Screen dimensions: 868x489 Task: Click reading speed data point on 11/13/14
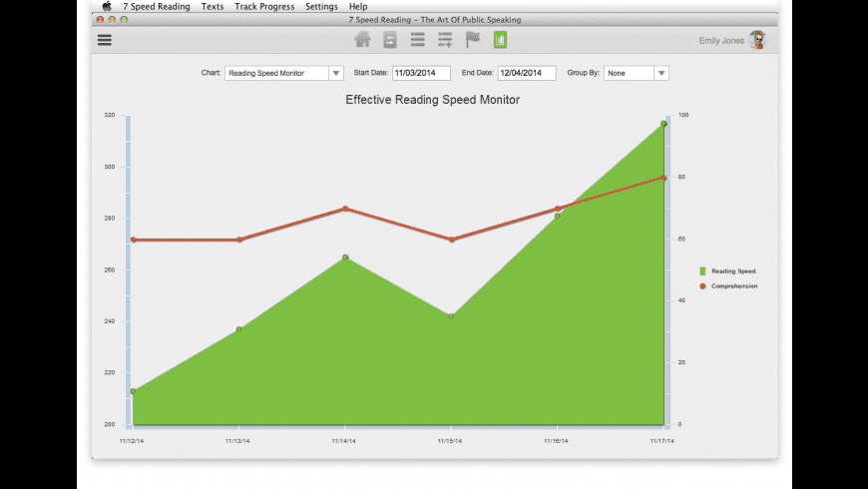(x=239, y=329)
